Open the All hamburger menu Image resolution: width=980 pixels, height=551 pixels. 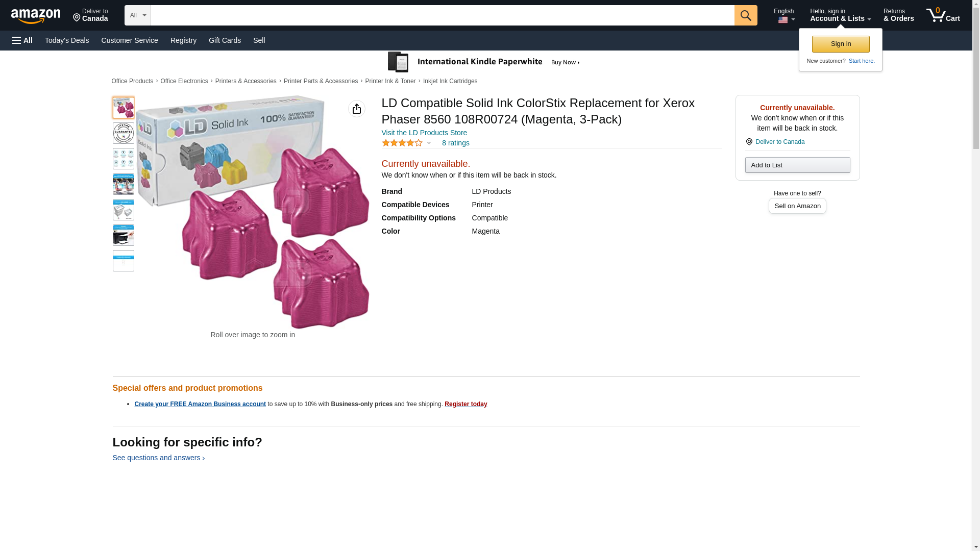22,40
